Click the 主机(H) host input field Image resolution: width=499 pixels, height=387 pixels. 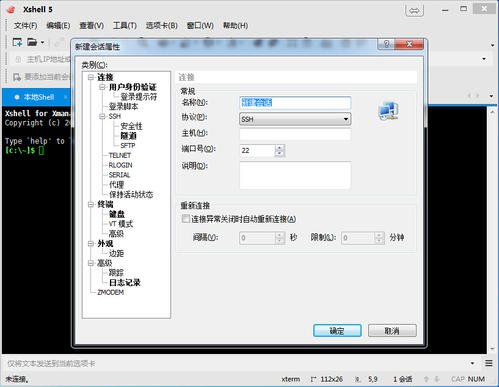(x=295, y=134)
